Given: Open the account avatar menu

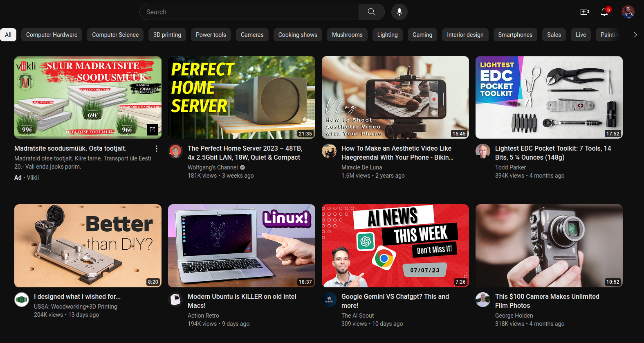Looking at the screenshot, I should click(628, 12).
